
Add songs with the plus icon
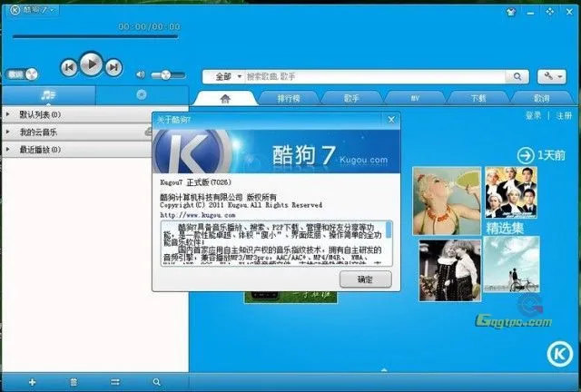33,382
